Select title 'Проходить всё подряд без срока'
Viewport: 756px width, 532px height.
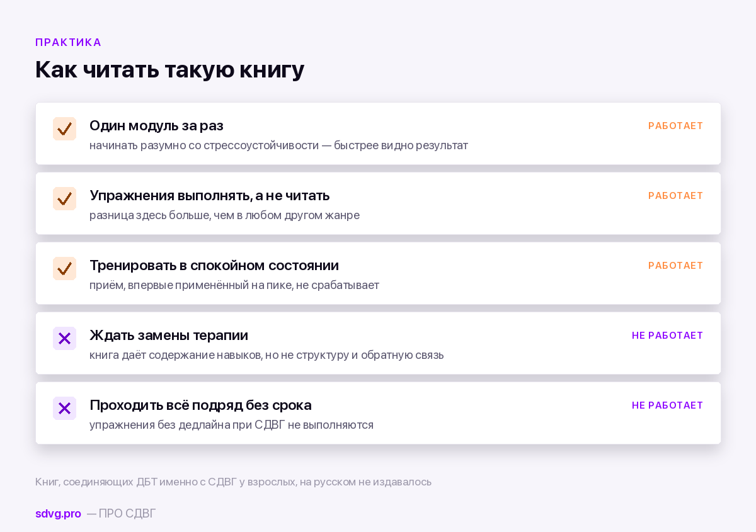click(x=200, y=405)
